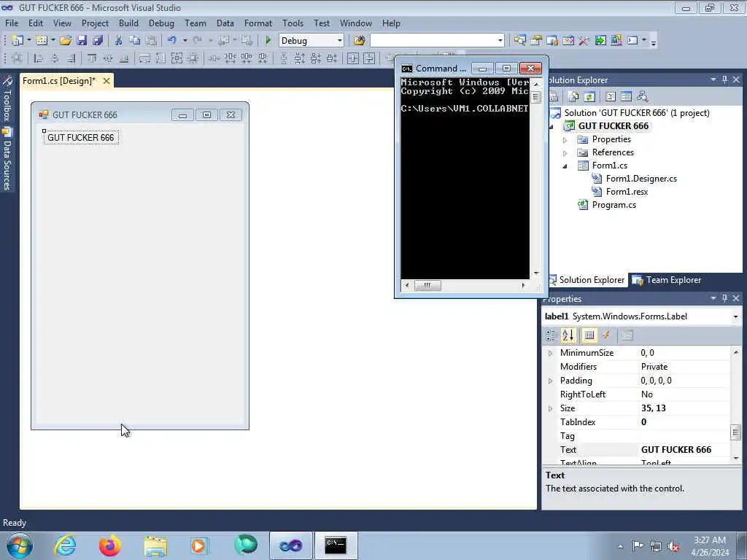747x560 pixels.
Task: Open the label1 object selector dropdown
Action: [735, 316]
